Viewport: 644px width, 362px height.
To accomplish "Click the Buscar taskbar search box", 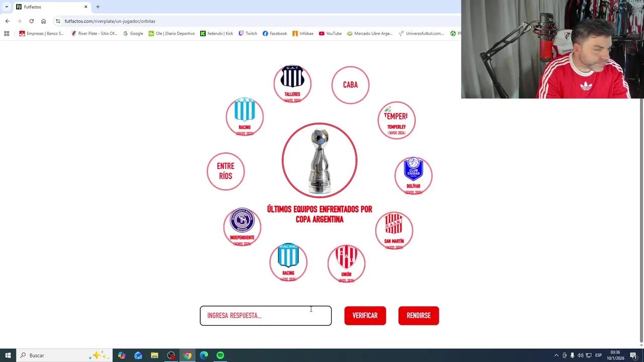I will [64, 355].
